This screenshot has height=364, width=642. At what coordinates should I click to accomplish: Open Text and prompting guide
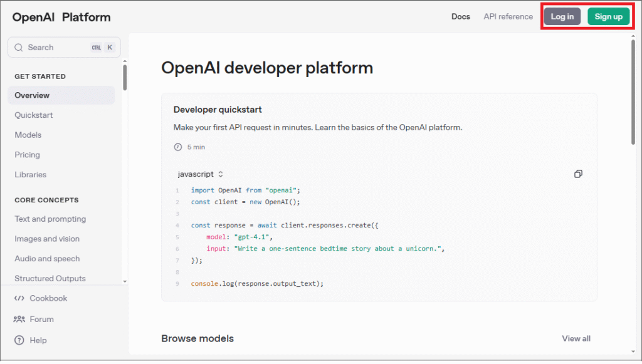pyautogui.click(x=50, y=219)
